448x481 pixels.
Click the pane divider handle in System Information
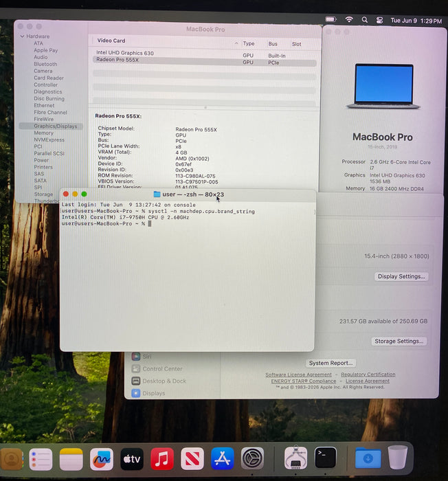point(205,107)
